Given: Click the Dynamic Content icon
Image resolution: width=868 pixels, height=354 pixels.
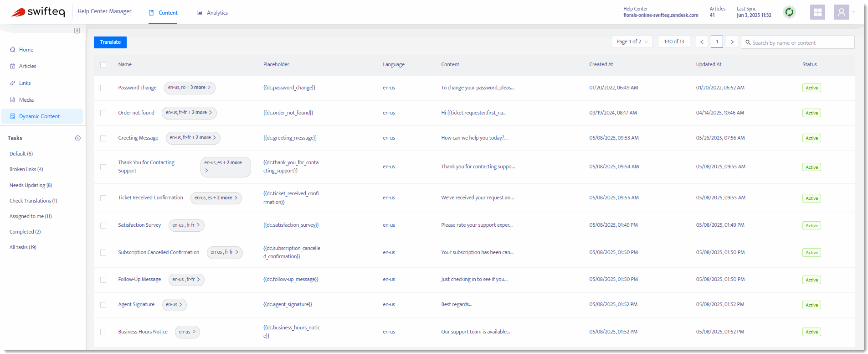Looking at the screenshot, I should 13,116.
